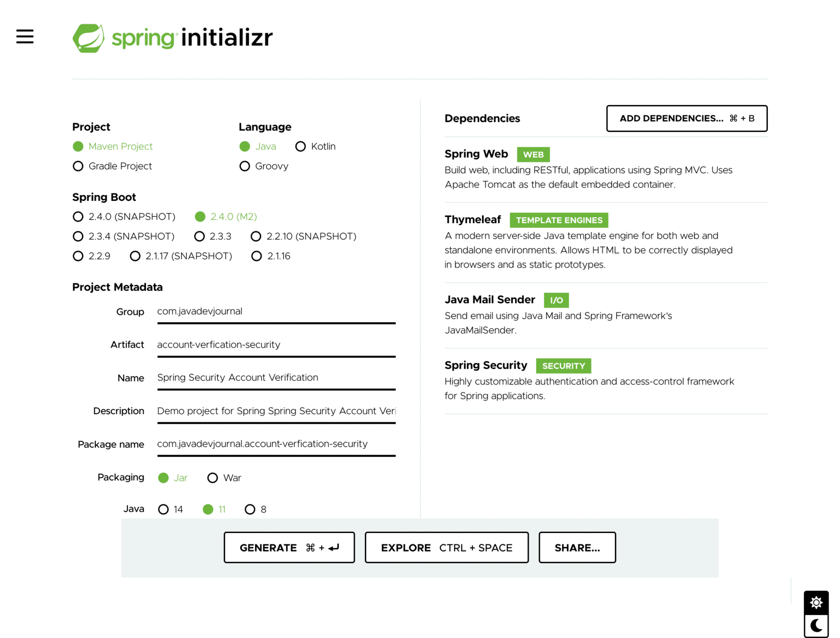Image resolution: width=840 pixels, height=638 pixels.
Task: Select Spring Boot version 2.3.3
Action: tap(200, 236)
